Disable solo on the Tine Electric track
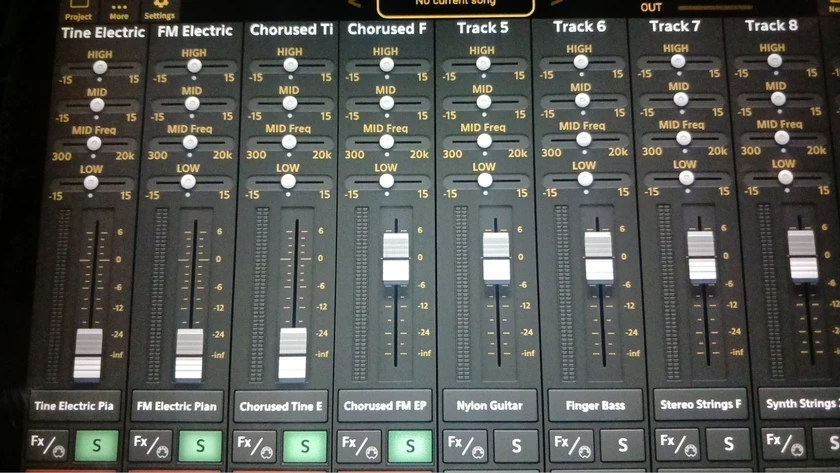 97,444
